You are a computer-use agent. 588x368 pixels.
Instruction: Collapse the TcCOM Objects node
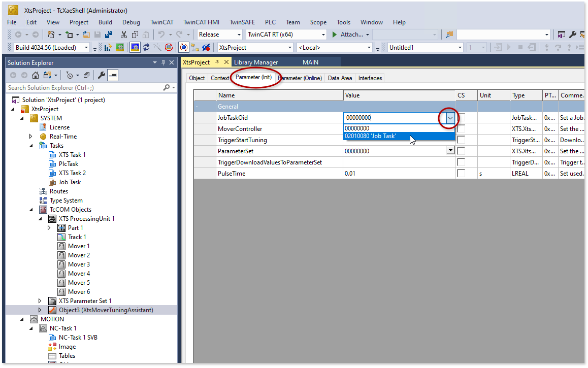click(x=31, y=210)
